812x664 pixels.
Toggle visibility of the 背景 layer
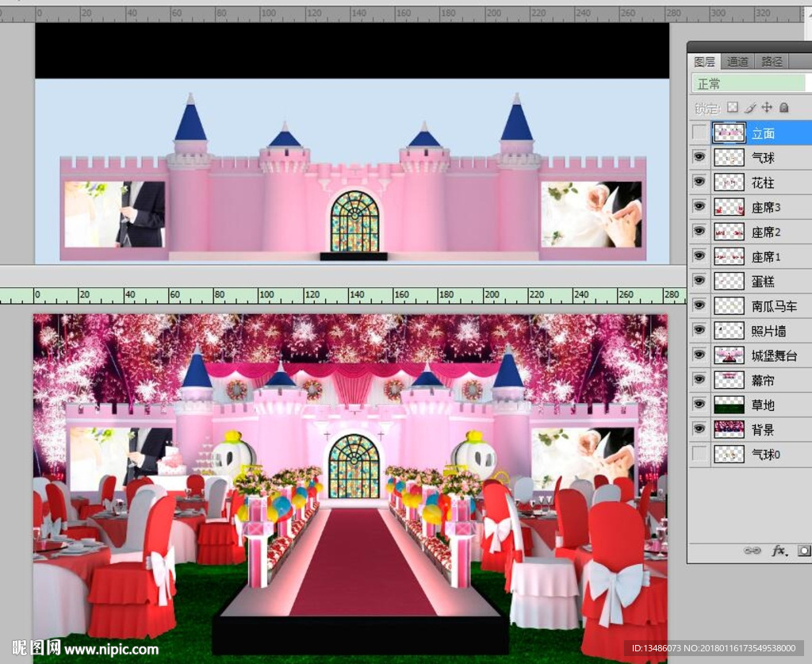(699, 429)
